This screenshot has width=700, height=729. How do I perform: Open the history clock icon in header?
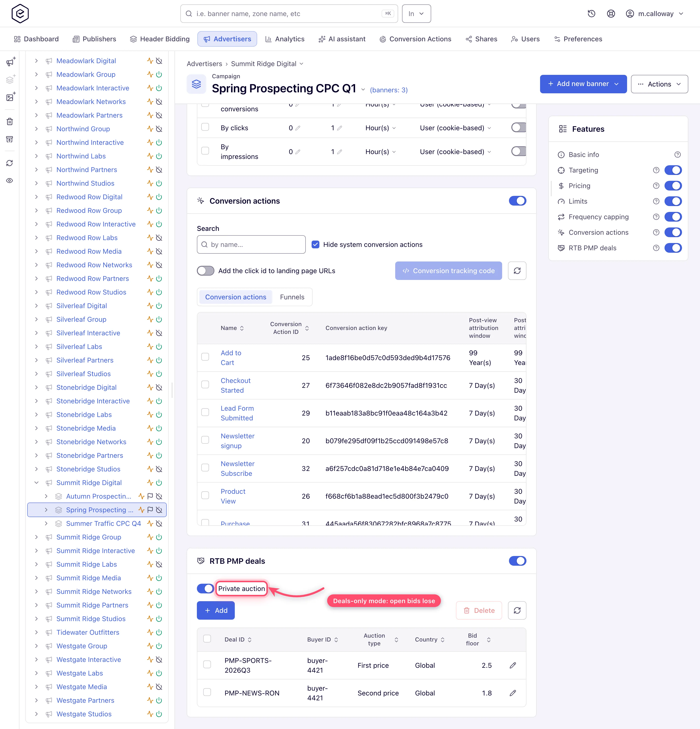(591, 14)
